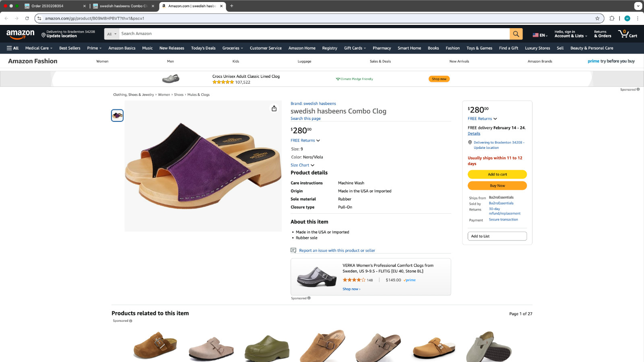644x362 pixels.
Task: Click the Add to List button
Action: pyautogui.click(x=497, y=236)
